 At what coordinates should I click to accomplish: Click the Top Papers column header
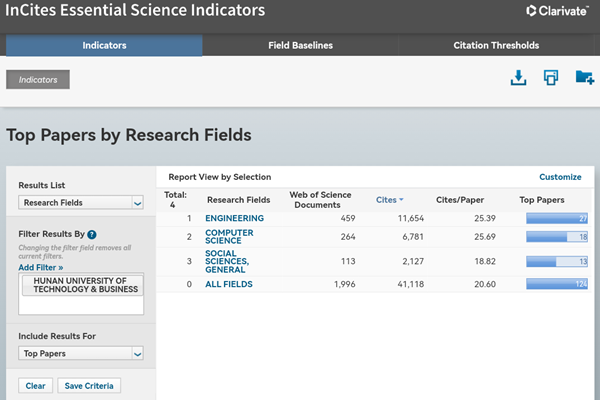[x=542, y=200]
